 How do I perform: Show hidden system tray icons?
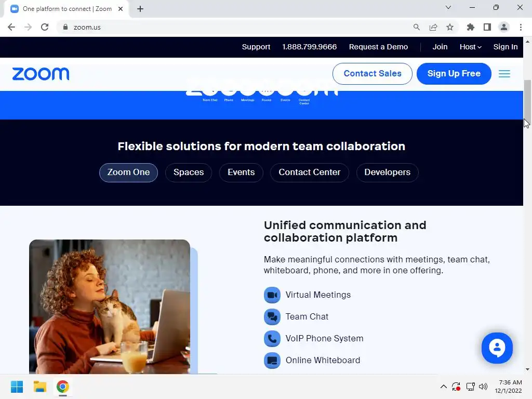tap(444, 387)
